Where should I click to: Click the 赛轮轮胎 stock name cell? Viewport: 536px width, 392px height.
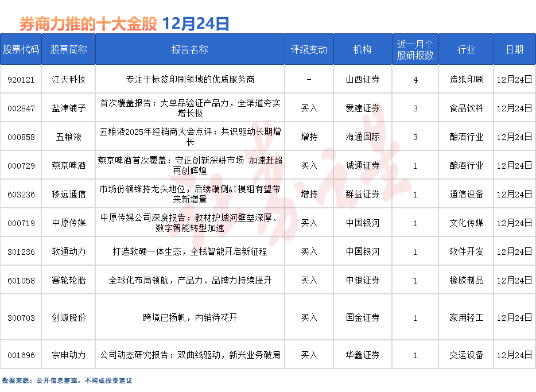click(x=68, y=280)
